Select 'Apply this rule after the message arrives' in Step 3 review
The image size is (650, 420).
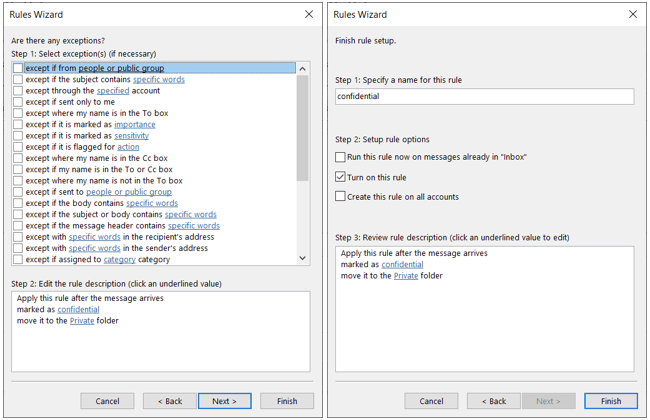414,253
